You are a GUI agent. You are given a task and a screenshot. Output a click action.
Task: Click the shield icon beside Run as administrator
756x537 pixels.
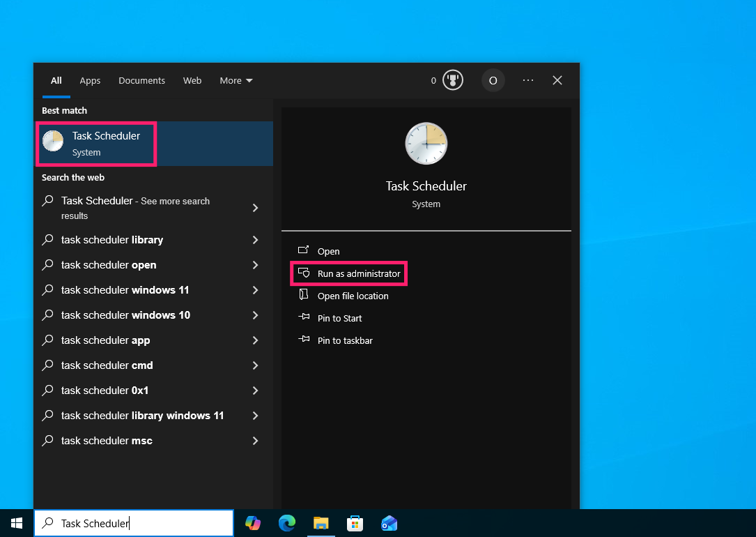pos(304,273)
